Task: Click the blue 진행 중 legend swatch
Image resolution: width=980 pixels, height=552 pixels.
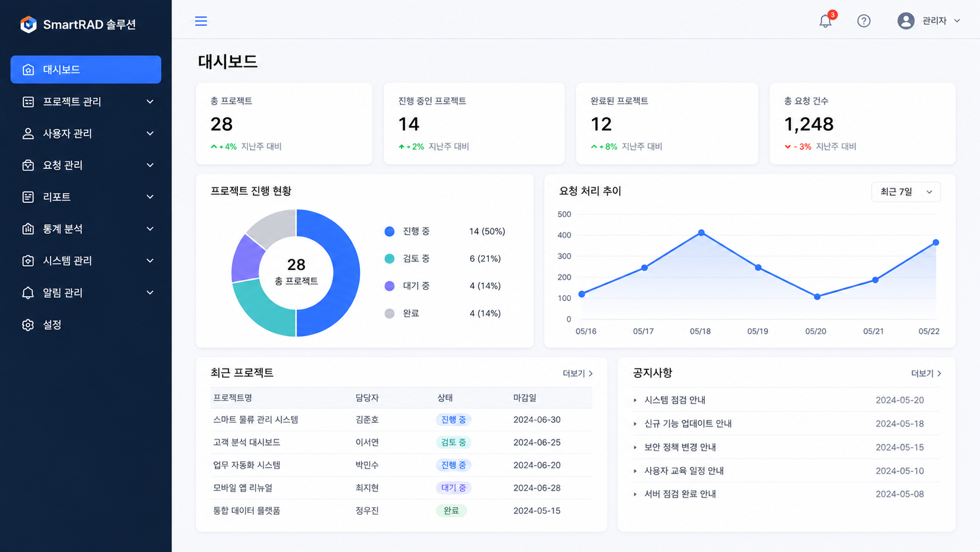Action: (x=389, y=231)
